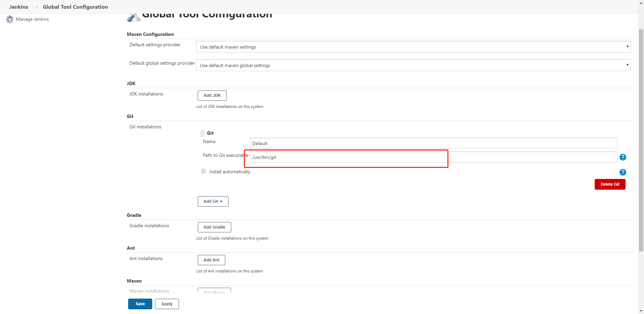The width and height of the screenshot is (644, 314).
Task: Click the JDK section heading
Action: 131,83
